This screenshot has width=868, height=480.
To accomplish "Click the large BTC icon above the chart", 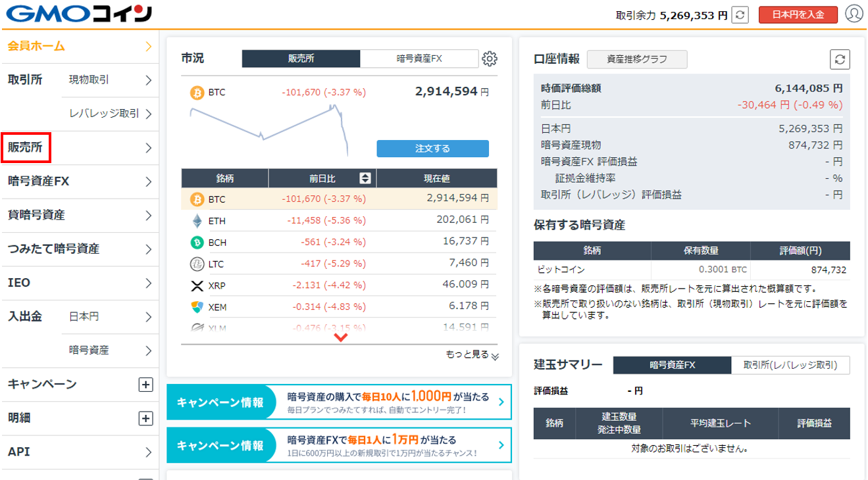I will click(x=197, y=93).
